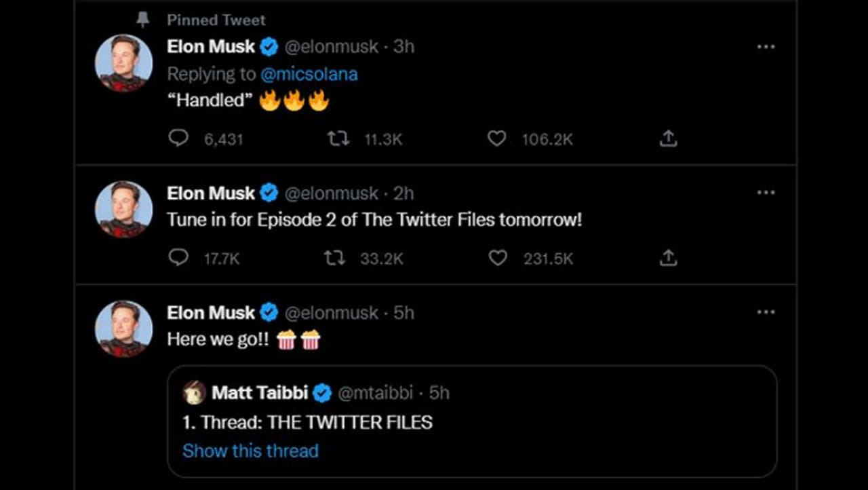Viewport: 868px width, 490px height.
Task: Like the Episode 2 Twitter Files tweet
Action: tap(498, 258)
